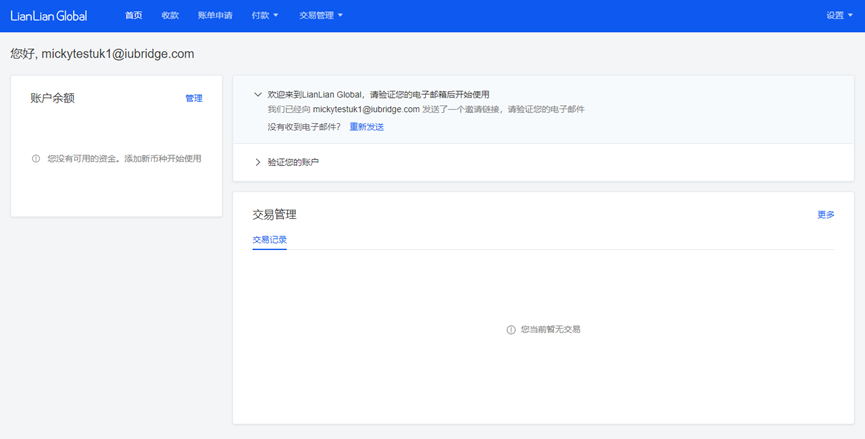The height and width of the screenshot is (439, 865).
Task: Open the 首页 menu item
Action: click(x=134, y=15)
